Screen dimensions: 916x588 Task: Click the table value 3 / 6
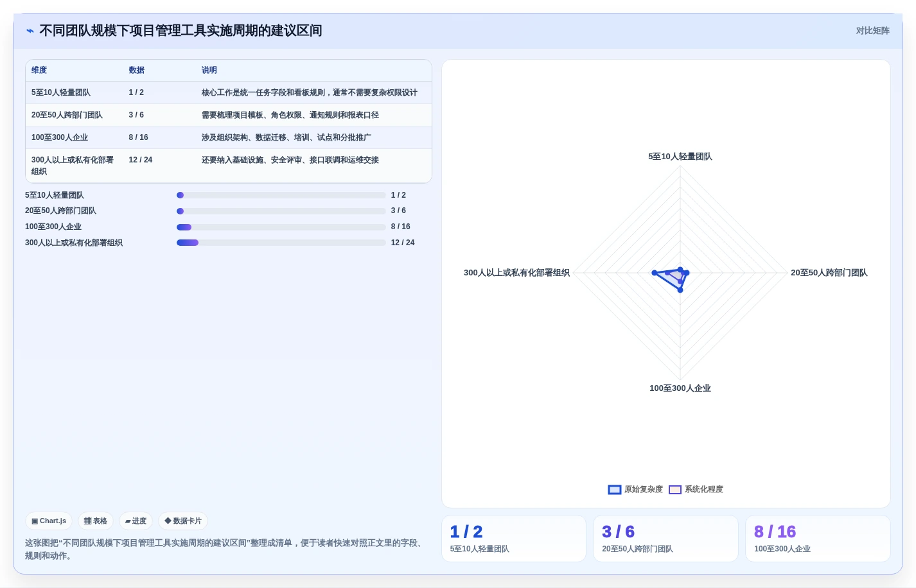tap(136, 116)
